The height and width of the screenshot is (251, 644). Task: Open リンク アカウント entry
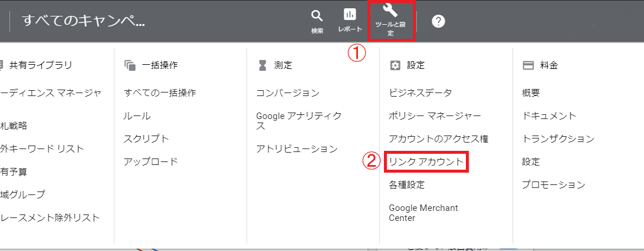pyautogui.click(x=426, y=162)
